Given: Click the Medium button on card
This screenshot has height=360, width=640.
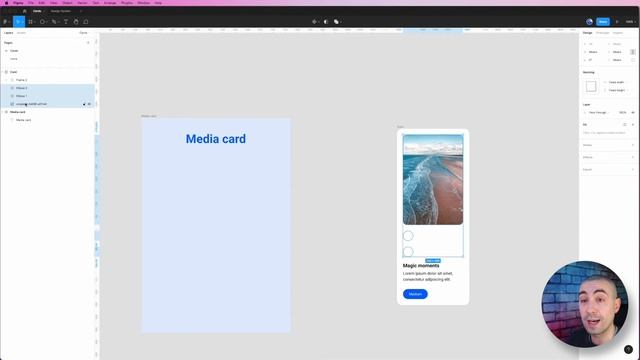Looking at the screenshot, I should click(415, 294).
